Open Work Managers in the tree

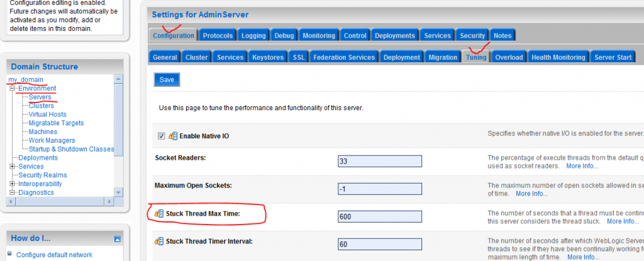click(x=52, y=140)
